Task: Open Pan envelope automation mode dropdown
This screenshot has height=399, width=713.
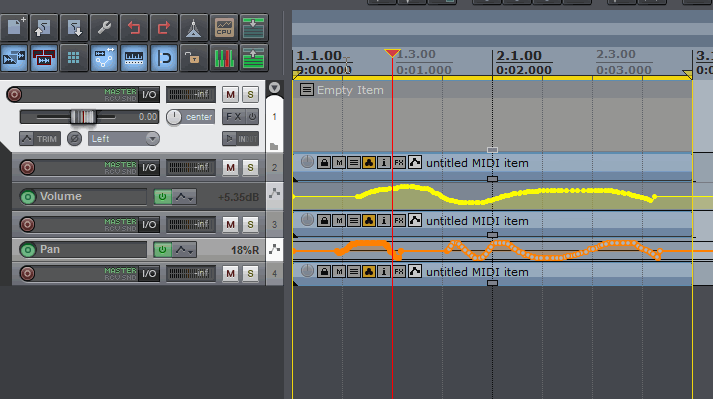Action: pyautogui.click(x=184, y=250)
